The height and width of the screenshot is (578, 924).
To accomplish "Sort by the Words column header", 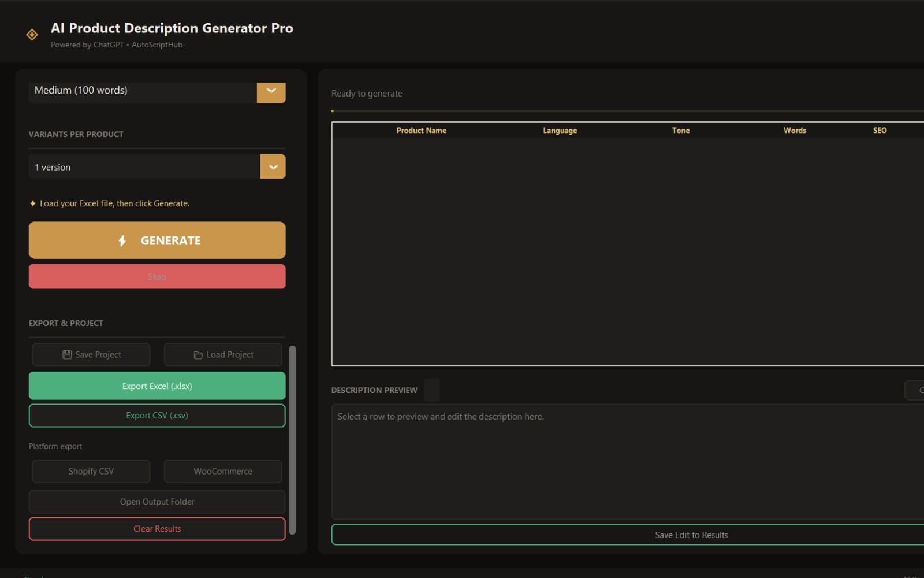I will pos(795,131).
